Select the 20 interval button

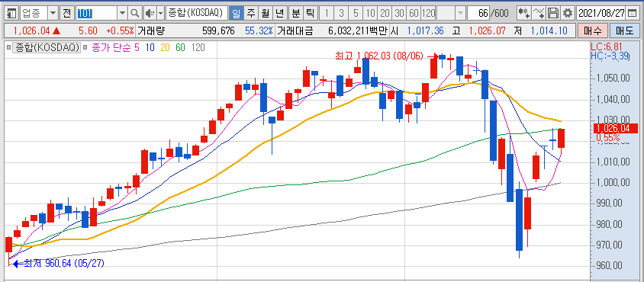385,14
